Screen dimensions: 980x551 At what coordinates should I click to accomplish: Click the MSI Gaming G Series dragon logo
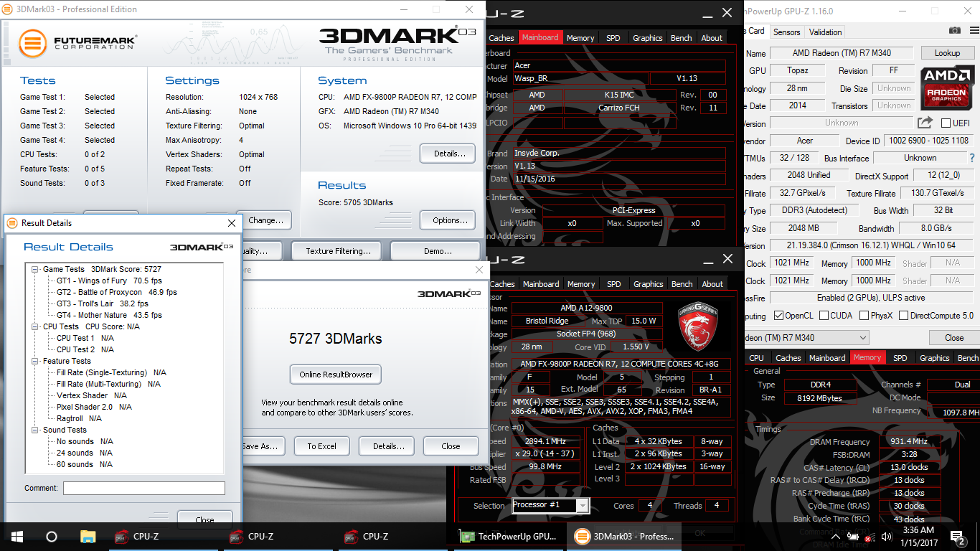coord(697,326)
